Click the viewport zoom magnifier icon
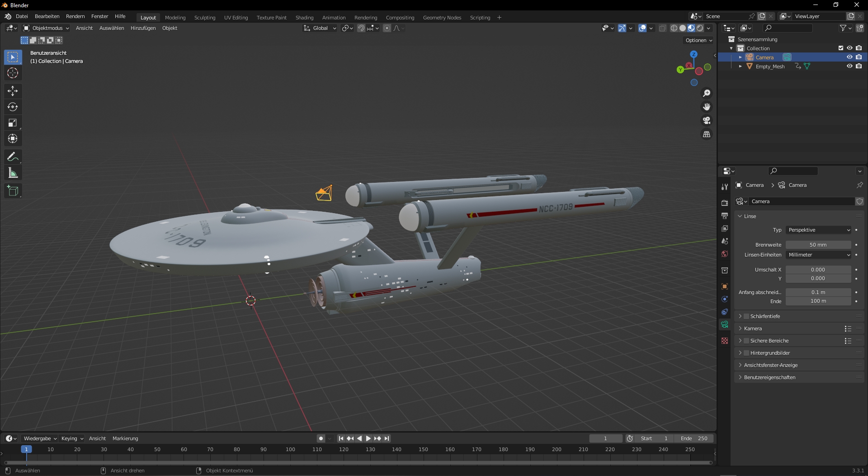 707,93
